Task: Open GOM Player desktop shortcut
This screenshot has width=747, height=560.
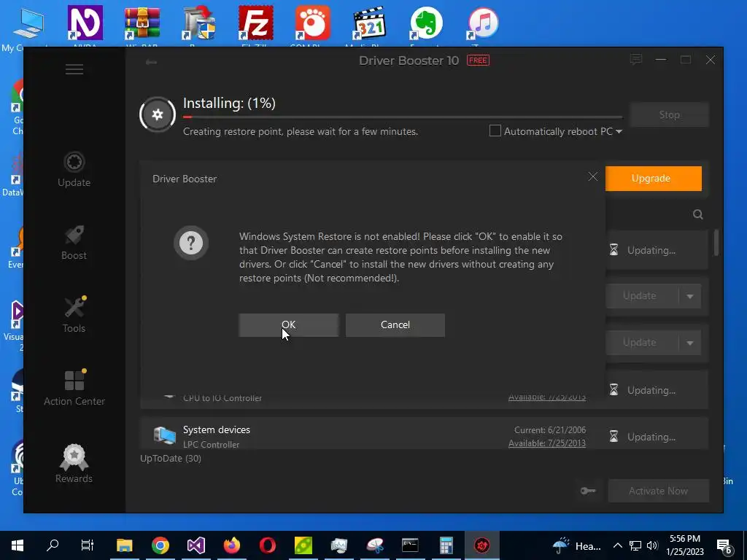Action: pyautogui.click(x=312, y=26)
